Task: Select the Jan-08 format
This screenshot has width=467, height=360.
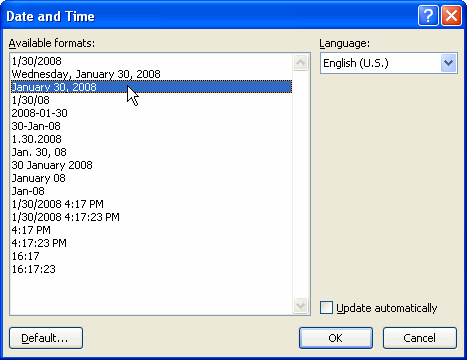Action: (152, 191)
